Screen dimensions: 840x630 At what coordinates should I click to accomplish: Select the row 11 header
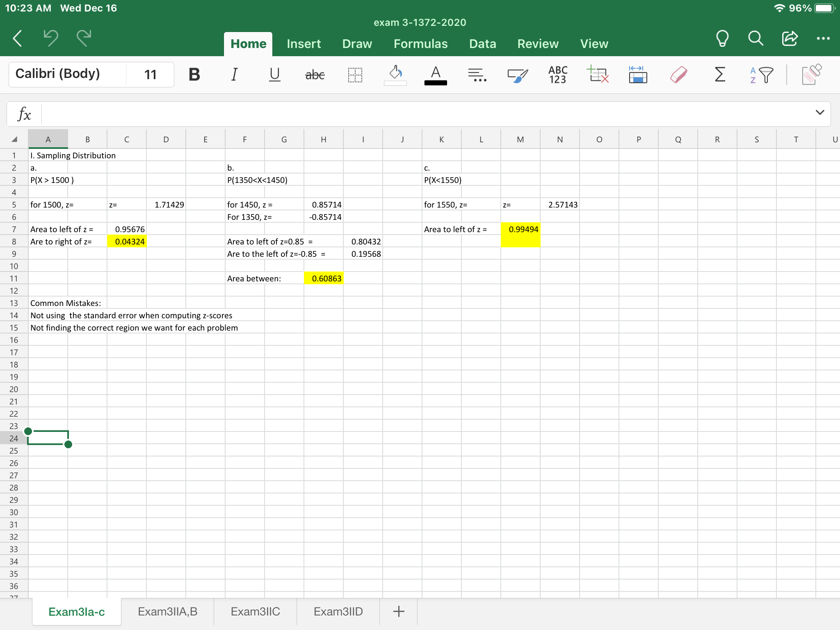click(x=14, y=278)
